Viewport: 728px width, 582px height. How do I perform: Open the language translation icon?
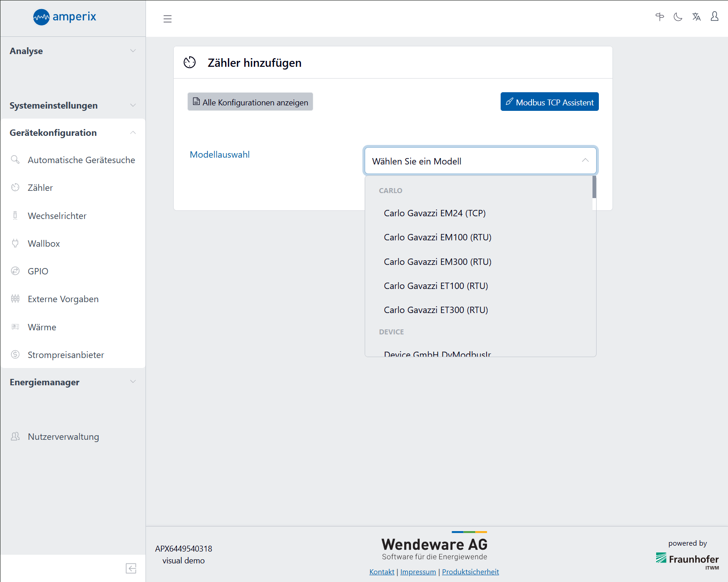coord(696,17)
